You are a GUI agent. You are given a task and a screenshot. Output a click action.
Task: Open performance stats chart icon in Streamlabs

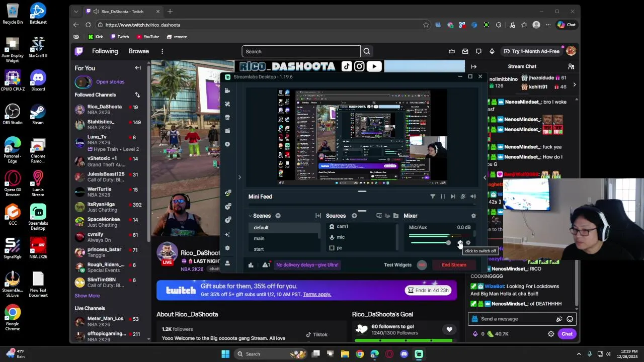coord(251,265)
